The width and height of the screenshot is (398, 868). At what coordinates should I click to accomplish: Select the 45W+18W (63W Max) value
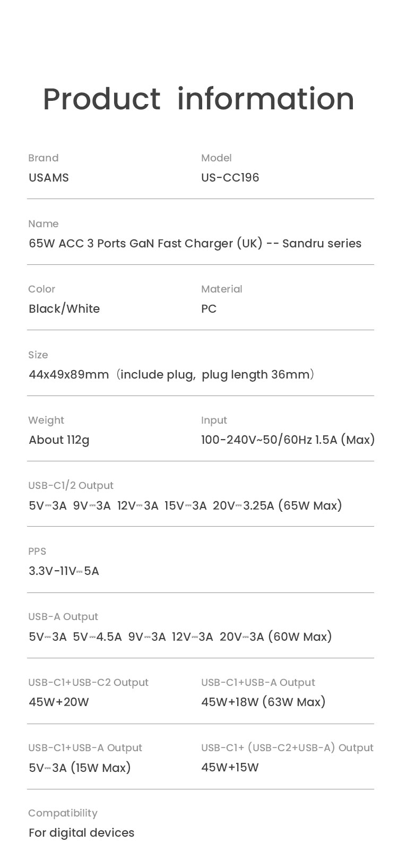point(263,702)
